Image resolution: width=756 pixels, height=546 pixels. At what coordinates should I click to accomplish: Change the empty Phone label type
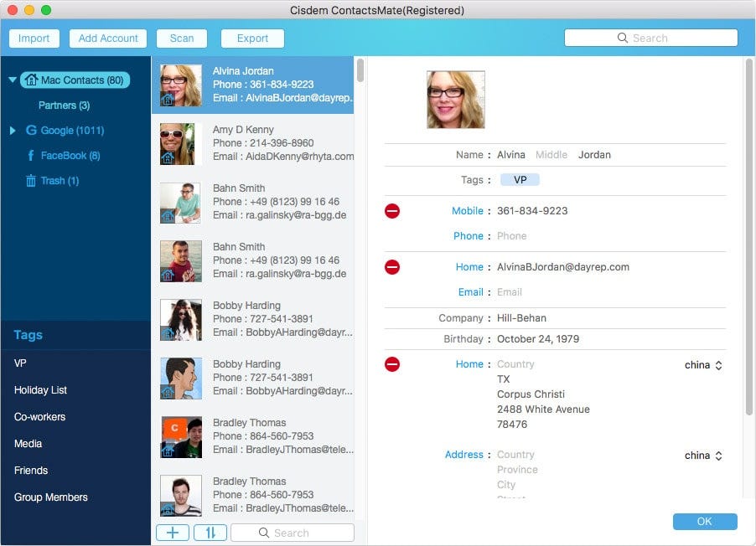tap(469, 235)
